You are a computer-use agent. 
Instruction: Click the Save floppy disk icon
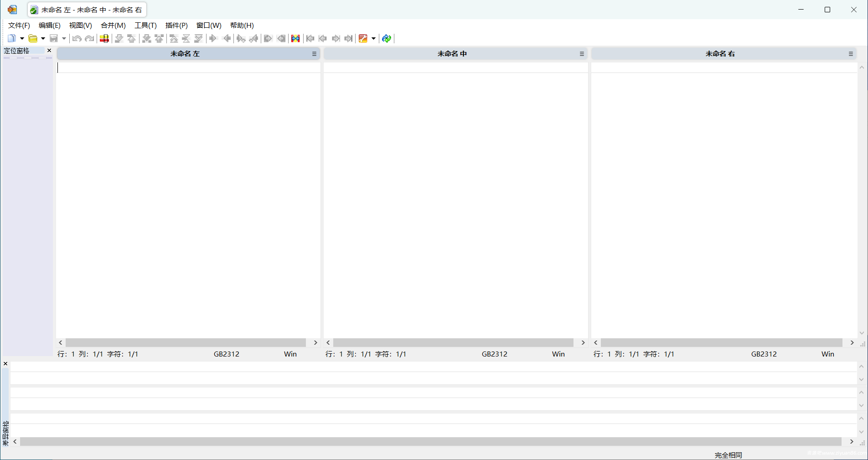tap(54, 38)
